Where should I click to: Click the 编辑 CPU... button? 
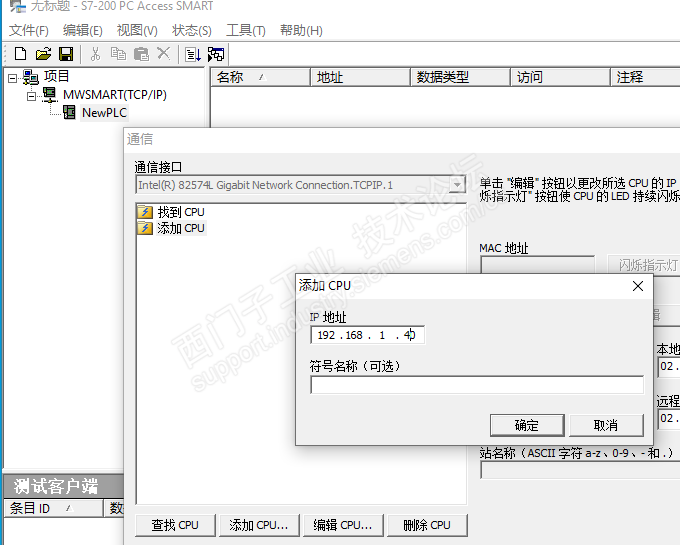343,525
